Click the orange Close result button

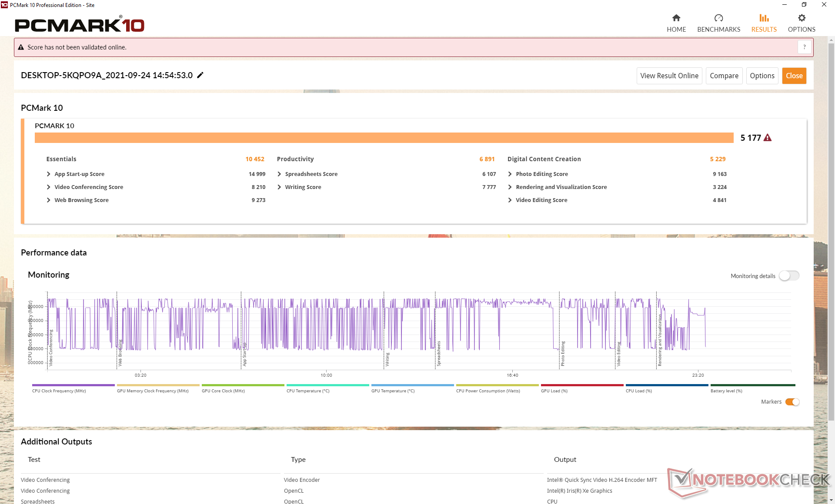pyautogui.click(x=794, y=76)
